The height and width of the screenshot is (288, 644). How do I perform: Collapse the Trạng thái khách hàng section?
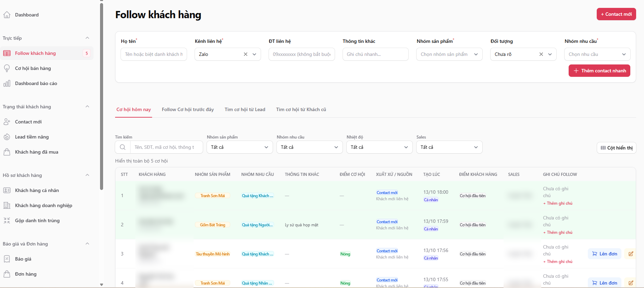[x=87, y=107]
